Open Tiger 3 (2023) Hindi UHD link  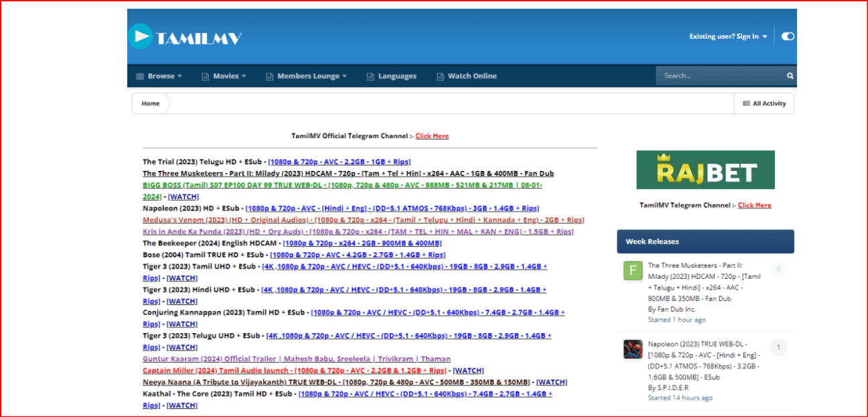point(403,290)
